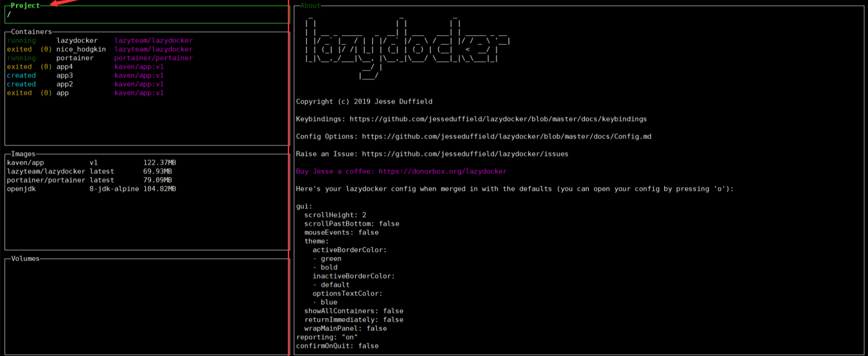Click the scrollPastBottom: false line

352,224
